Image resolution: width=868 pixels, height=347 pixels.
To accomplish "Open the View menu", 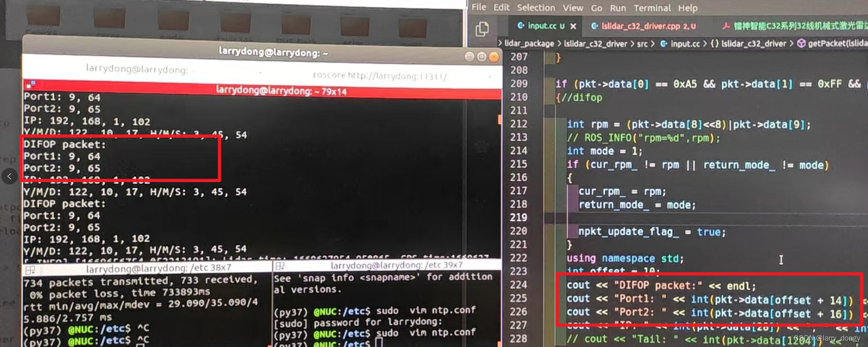I will click(573, 8).
